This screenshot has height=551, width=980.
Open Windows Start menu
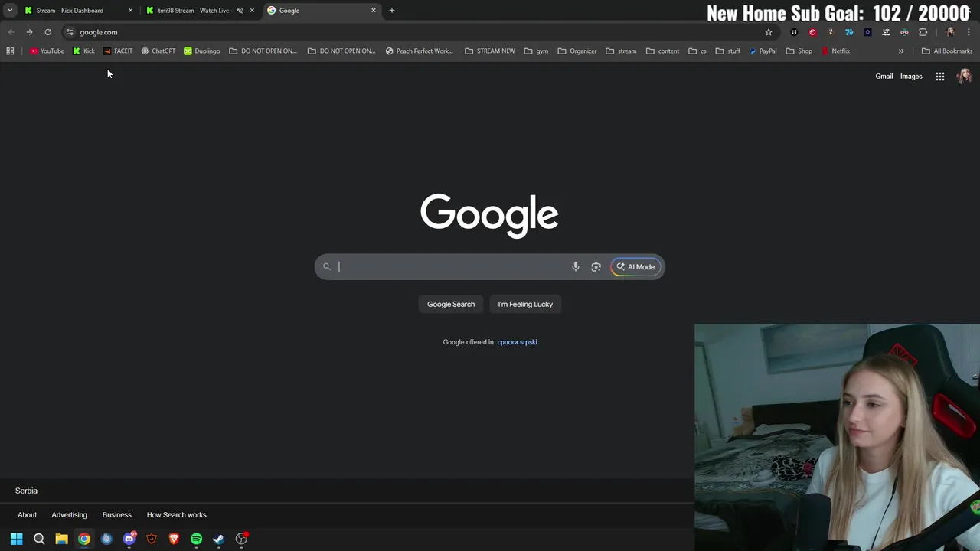tap(17, 539)
